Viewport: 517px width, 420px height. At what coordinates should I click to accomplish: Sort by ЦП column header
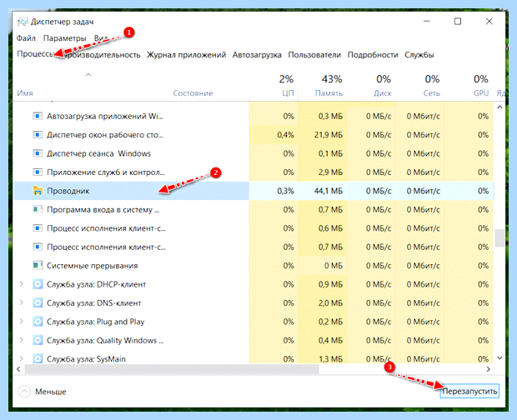click(x=288, y=93)
